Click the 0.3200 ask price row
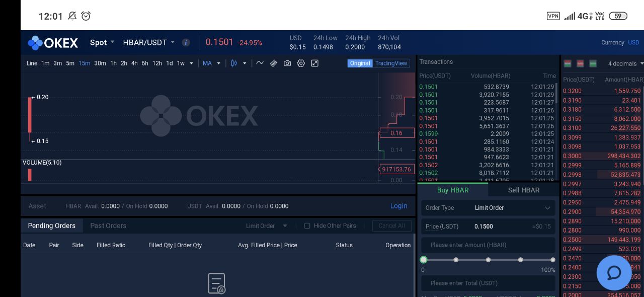 (603, 91)
